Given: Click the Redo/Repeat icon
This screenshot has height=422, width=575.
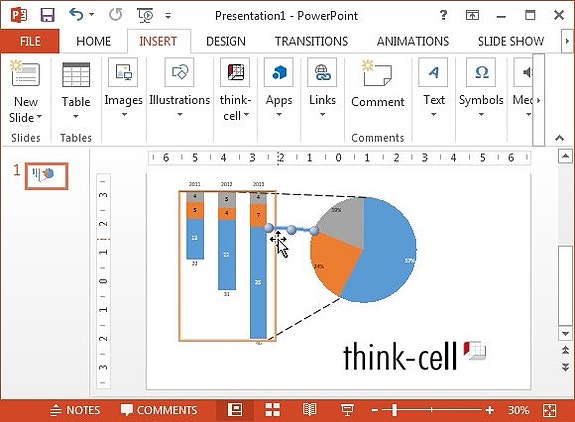Looking at the screenshot, I should (116, 15).
